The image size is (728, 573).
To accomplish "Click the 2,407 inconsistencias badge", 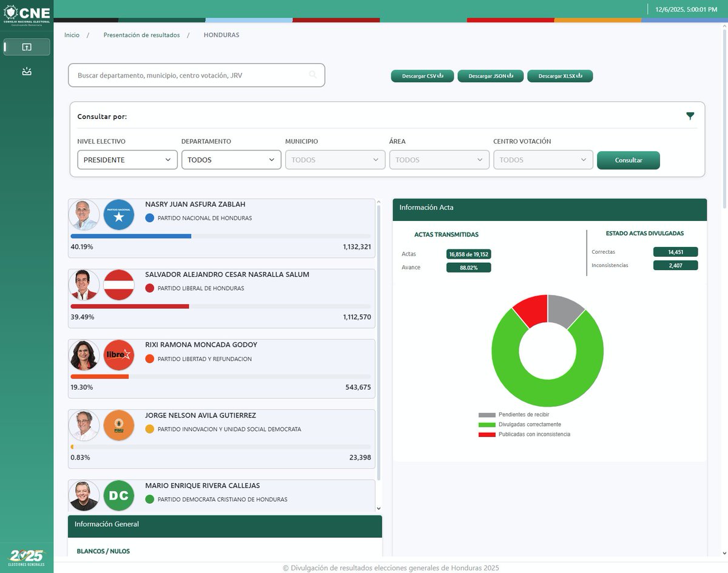I will (675, 265).
